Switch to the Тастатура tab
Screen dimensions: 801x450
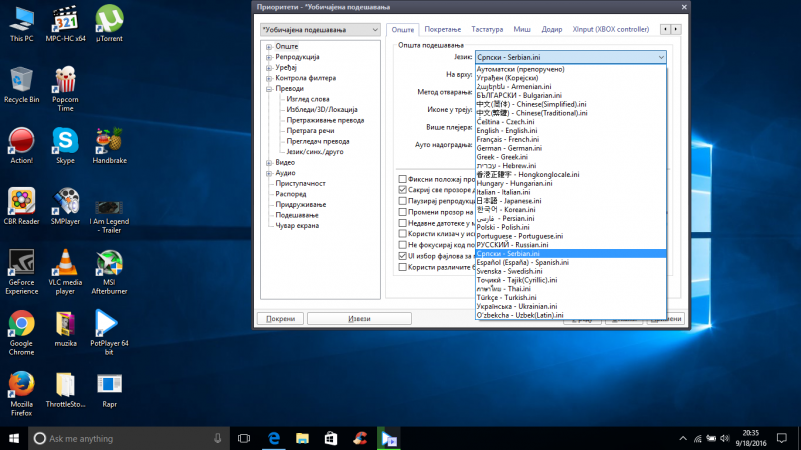[487, 29]
